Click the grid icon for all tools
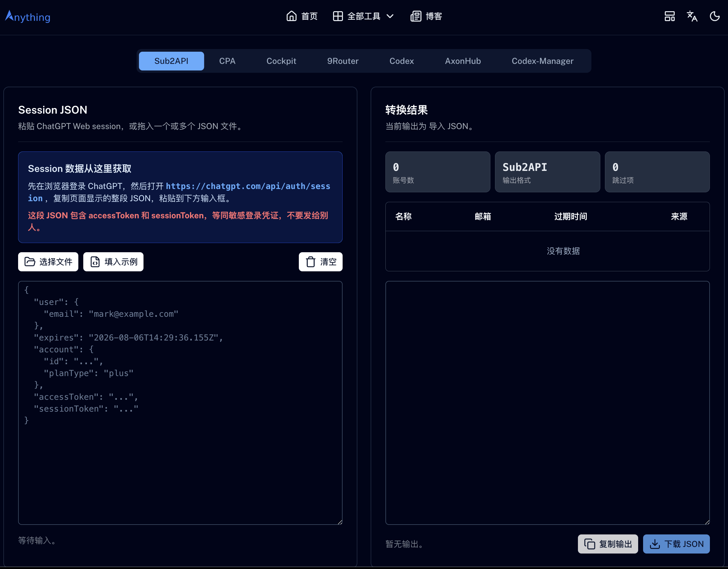Screen dimensions: 728x569 (x=338, y=16)
